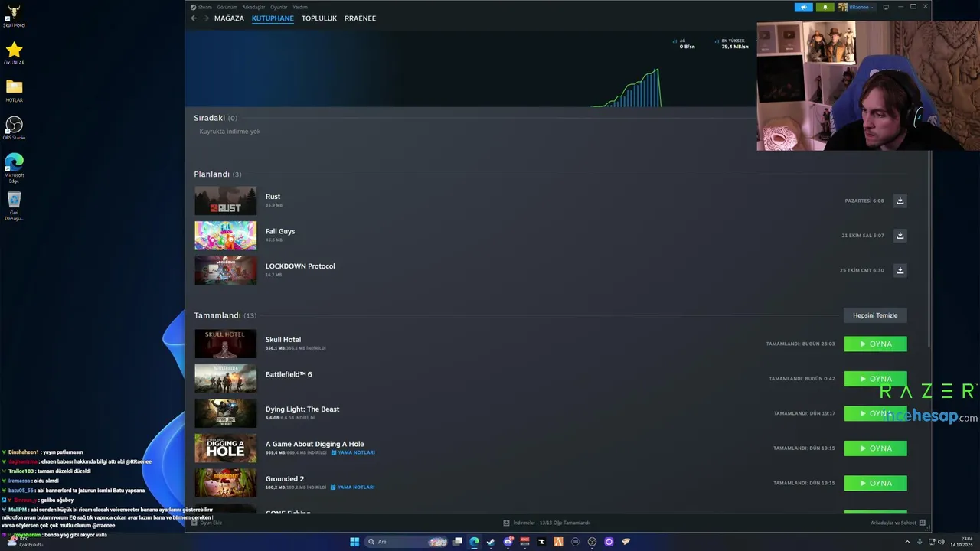Screen dimensions: 980x551
Task: Click Fall Guys download-now arrow icon
Action: click(x=900, y=236)
